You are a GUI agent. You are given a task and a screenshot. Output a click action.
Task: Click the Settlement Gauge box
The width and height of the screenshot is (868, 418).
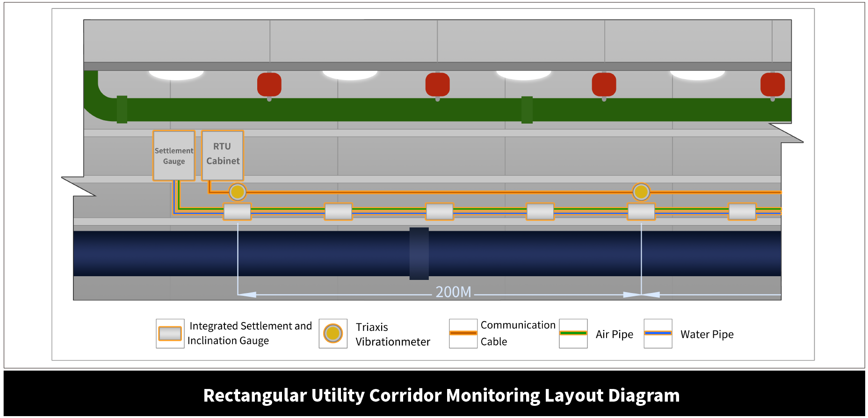[x=174, y=155]
